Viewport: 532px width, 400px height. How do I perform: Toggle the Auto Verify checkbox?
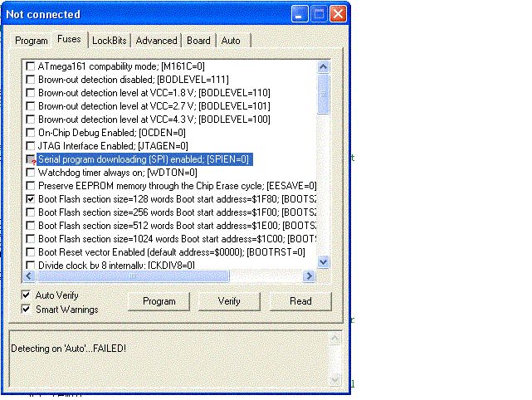coord(26,295)
